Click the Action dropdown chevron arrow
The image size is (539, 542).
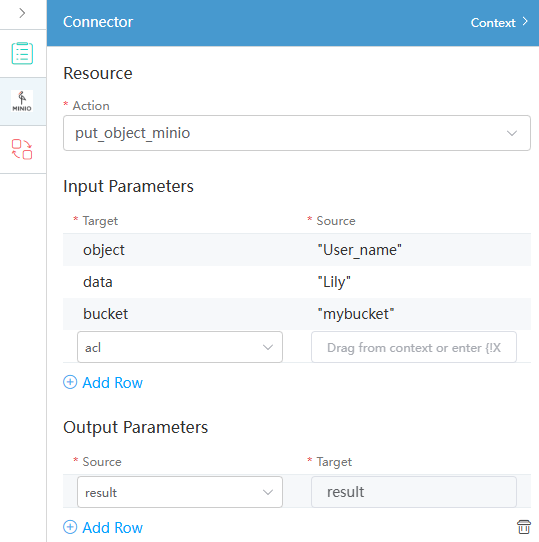512,133
